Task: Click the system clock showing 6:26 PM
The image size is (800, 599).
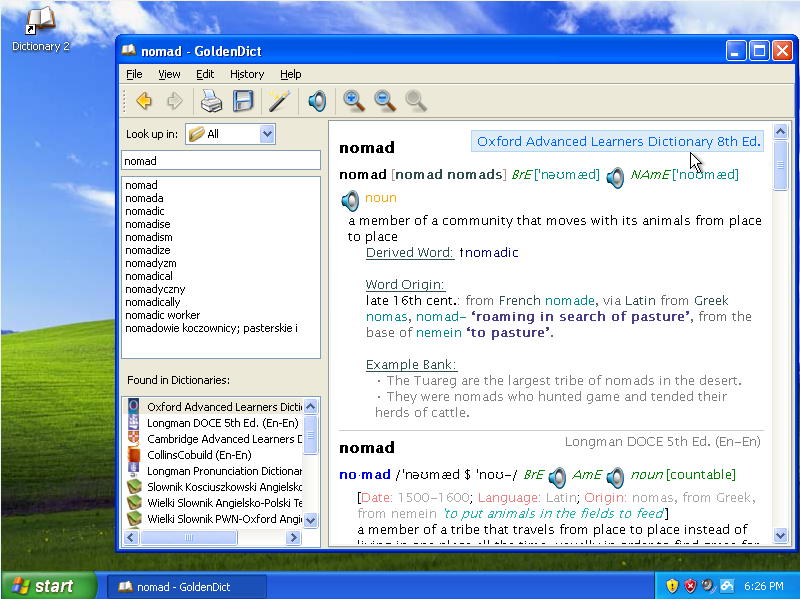Action: click(x=764, y=586)
